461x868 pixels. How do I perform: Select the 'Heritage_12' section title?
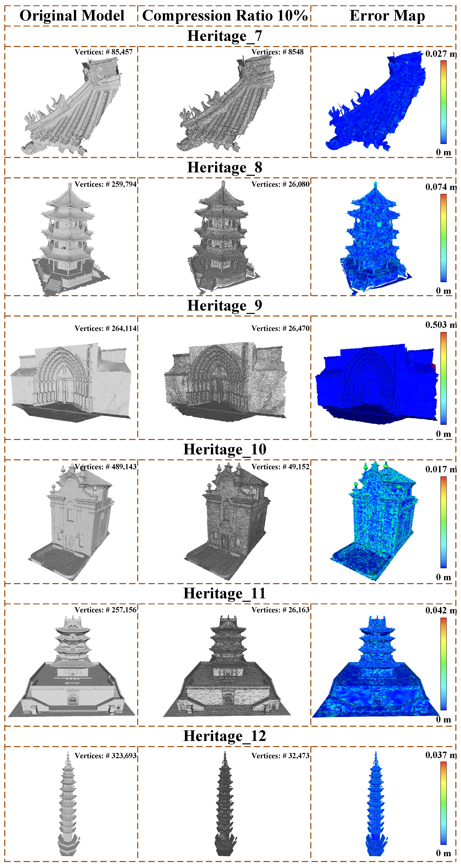[x=225, y=736]
